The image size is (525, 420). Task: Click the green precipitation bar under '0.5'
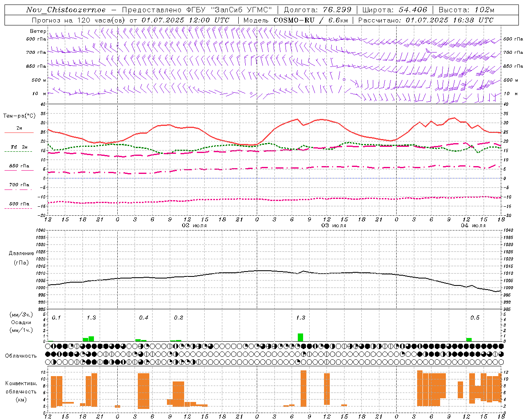pyautogui.click(x=469, y=340)
